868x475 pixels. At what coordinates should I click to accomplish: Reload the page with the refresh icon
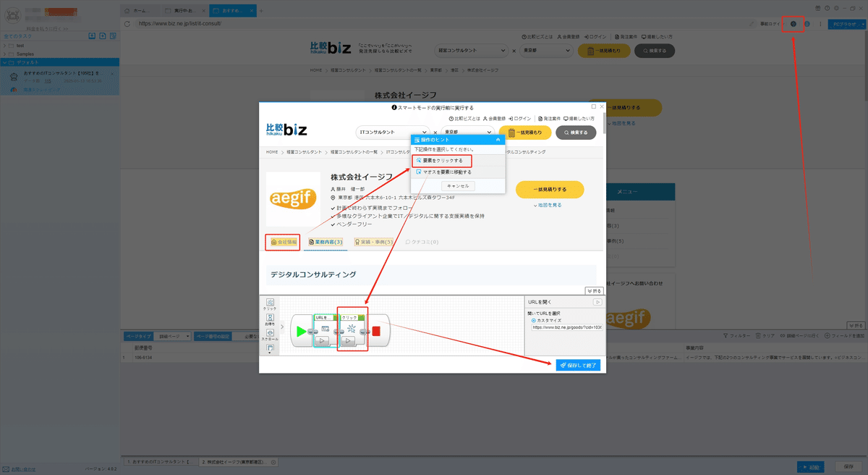click(x=127, y=23)
